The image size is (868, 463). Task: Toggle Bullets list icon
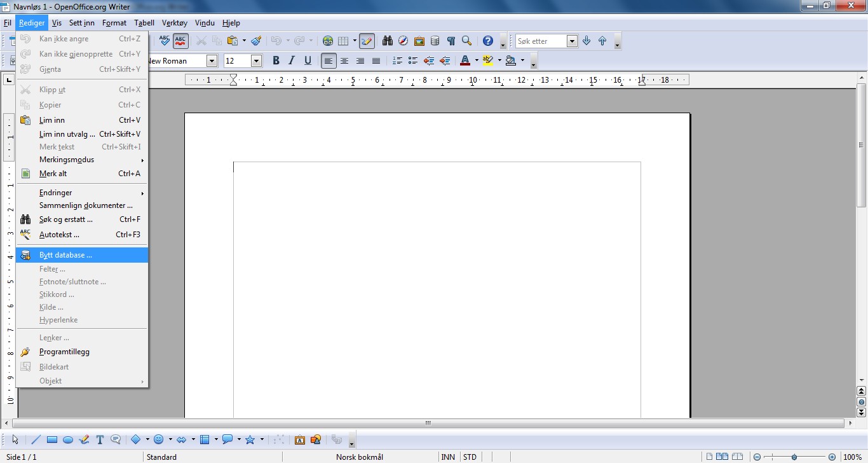[413, 61]
